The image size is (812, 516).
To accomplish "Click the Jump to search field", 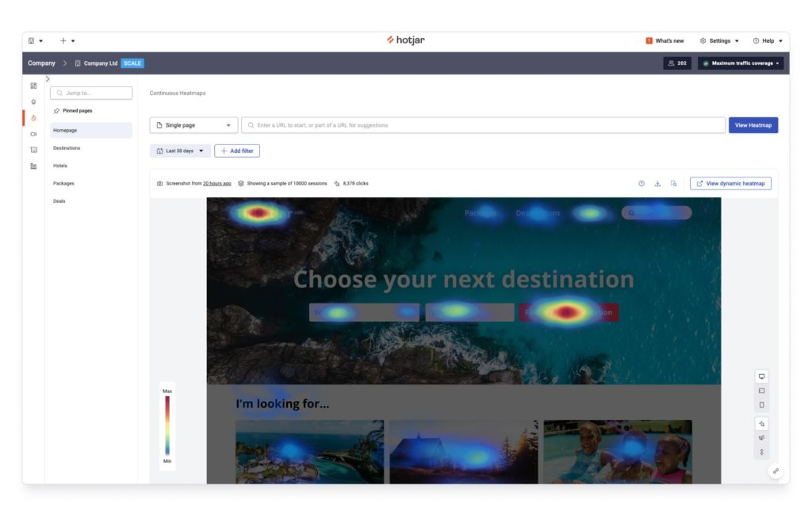I will [91, 92].
